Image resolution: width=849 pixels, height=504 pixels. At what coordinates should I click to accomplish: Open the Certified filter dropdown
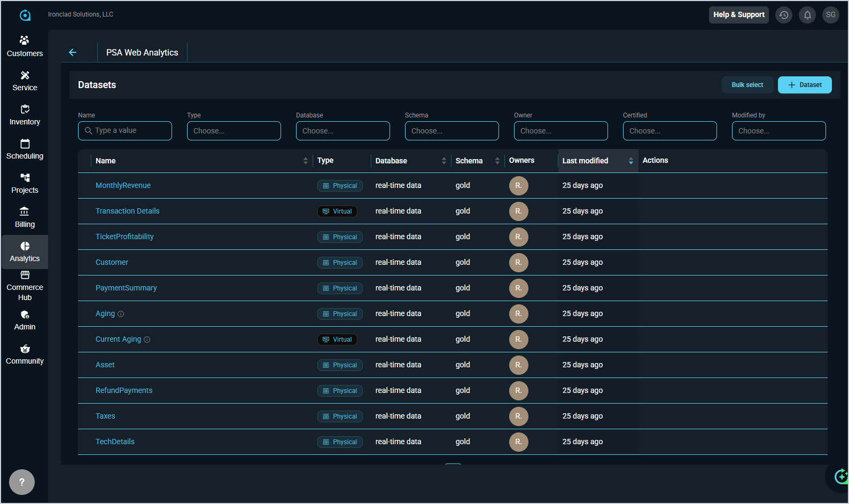pyautogui.click(x=669, y=131)
